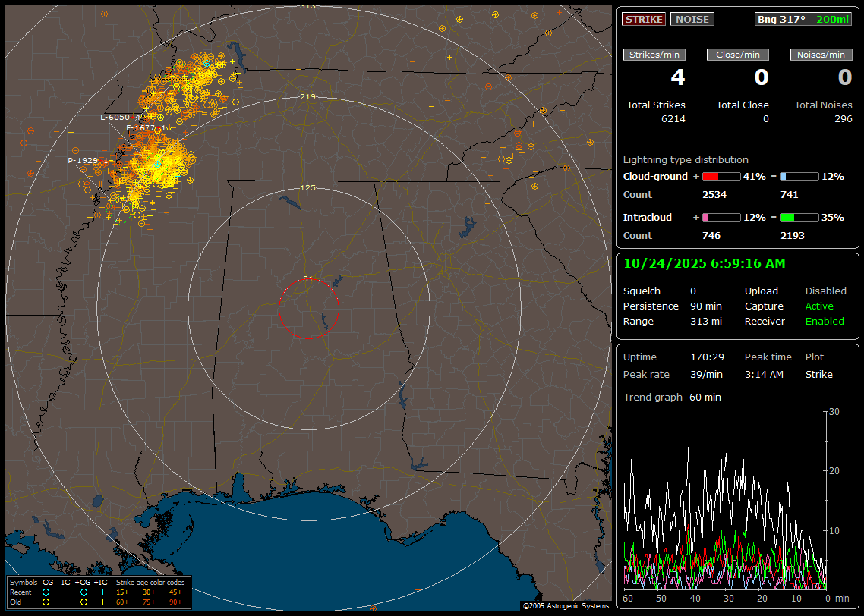Click the Noises/min button

pos(821,55)
